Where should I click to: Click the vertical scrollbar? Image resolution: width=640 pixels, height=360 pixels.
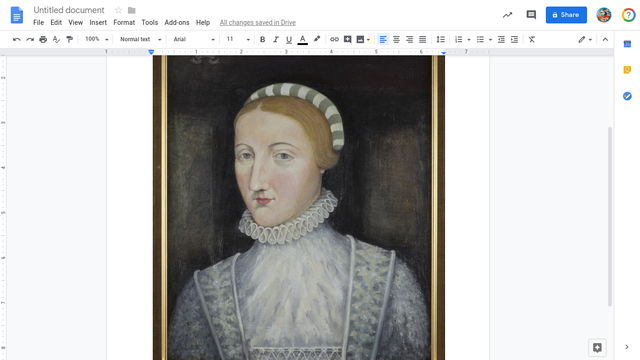pos(610,216)
